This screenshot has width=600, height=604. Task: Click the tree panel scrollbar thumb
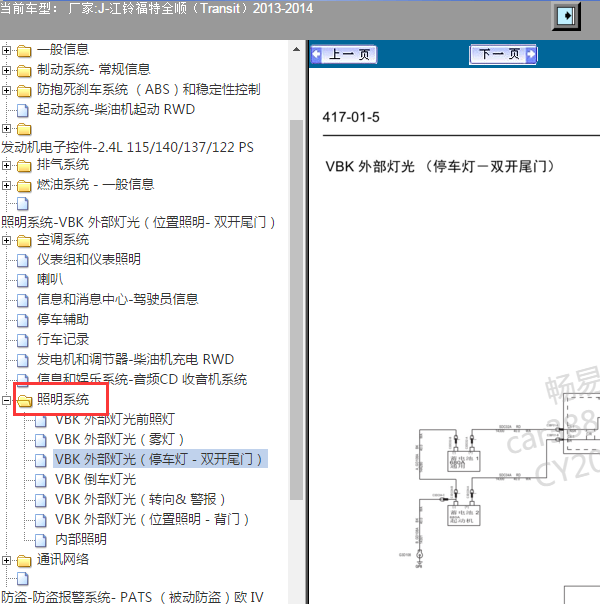(x=296, y=310)
